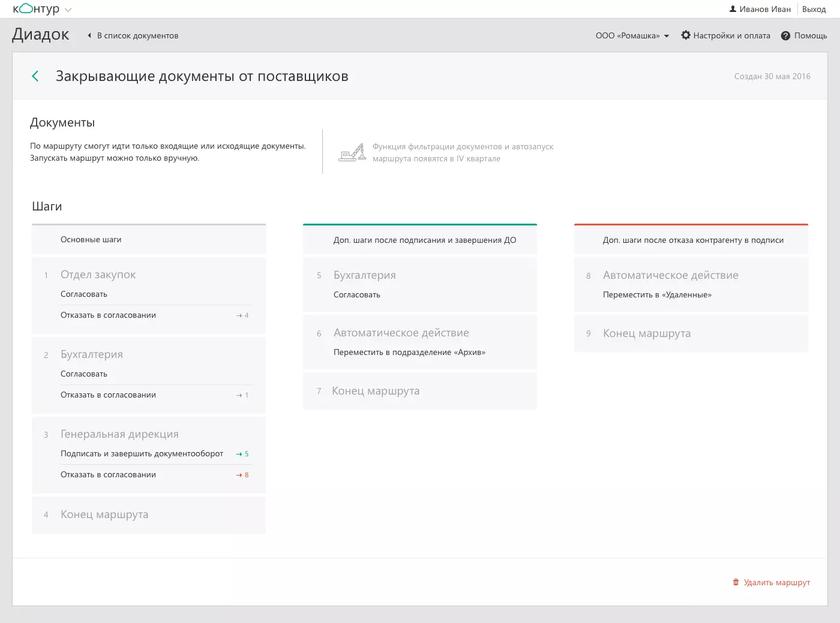Click the crane construction icon
Image resolution: width=840 pixels, height=623 pixels.
(352, 152)
